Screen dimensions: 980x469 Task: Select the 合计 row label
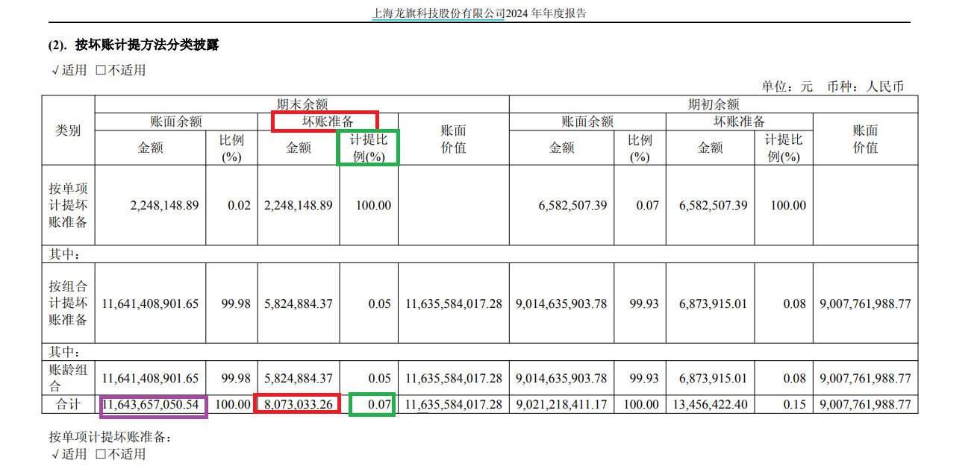68,405
